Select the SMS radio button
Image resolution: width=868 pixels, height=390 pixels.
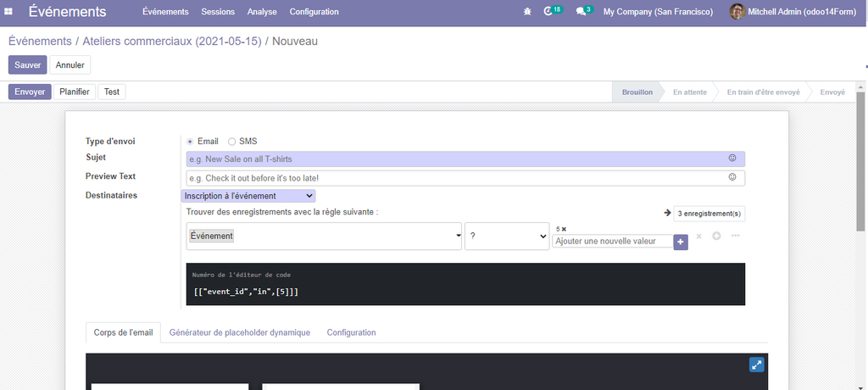232,142
